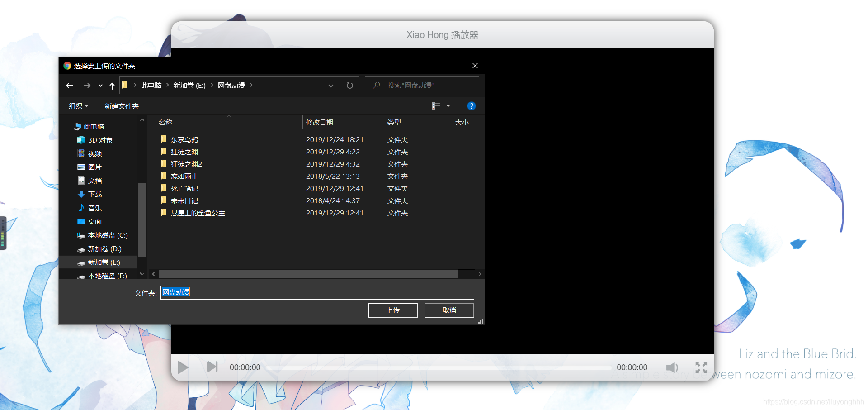Select 图片 in navigation pane
The image size is (868, 410).
[94, 167]
